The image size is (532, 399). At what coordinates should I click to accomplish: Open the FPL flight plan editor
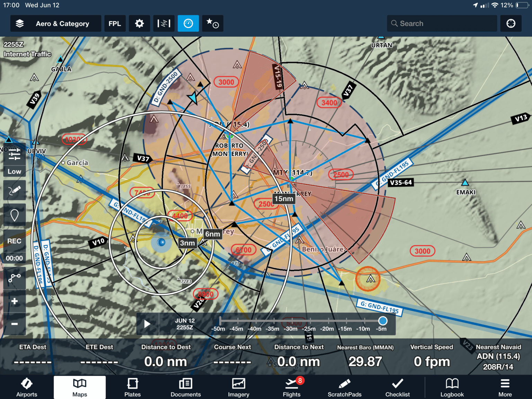point(115,23)
